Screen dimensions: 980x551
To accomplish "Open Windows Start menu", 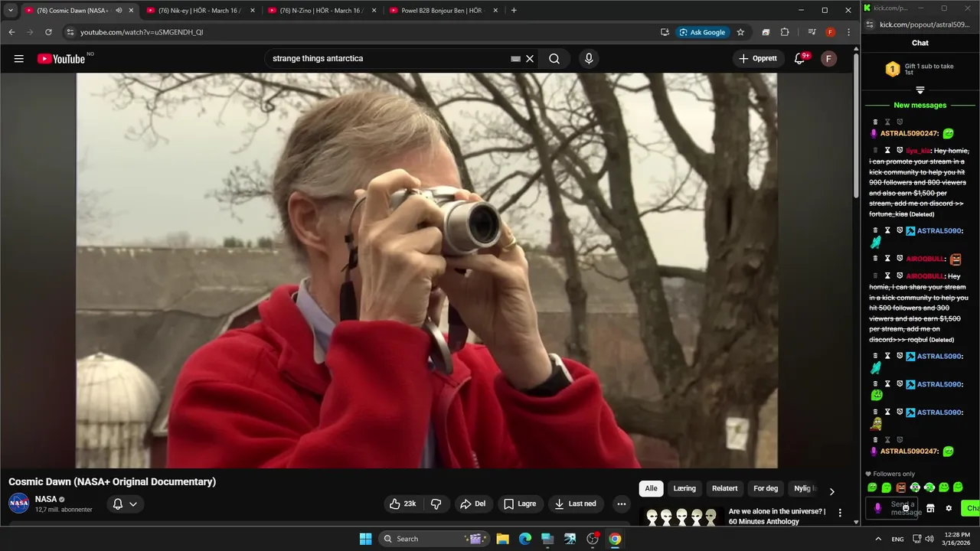I will pos(365,539).
